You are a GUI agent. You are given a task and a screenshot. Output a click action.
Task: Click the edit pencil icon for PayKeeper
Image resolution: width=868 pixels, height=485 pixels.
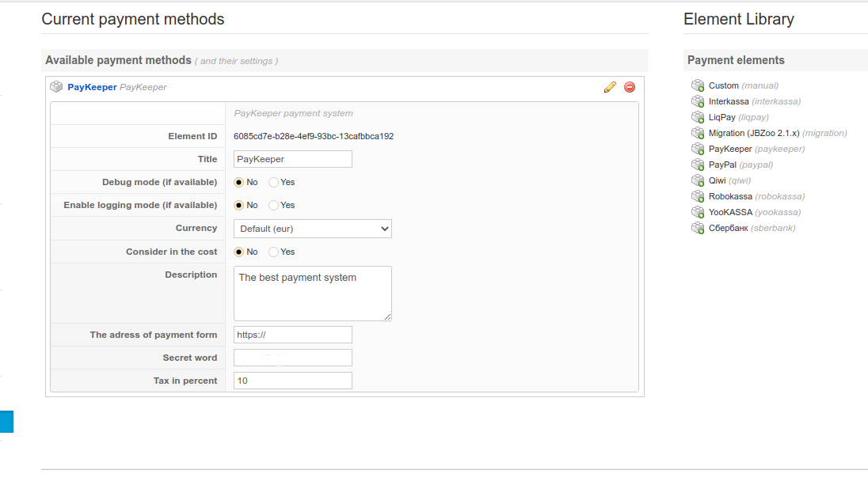point(610,87)
